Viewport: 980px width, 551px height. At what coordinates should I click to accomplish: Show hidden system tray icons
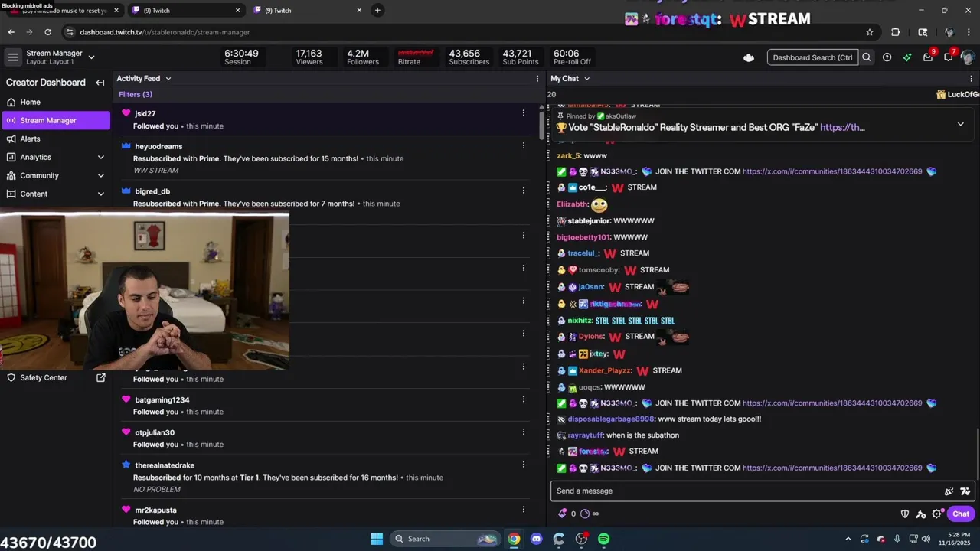tap(848, 539)
